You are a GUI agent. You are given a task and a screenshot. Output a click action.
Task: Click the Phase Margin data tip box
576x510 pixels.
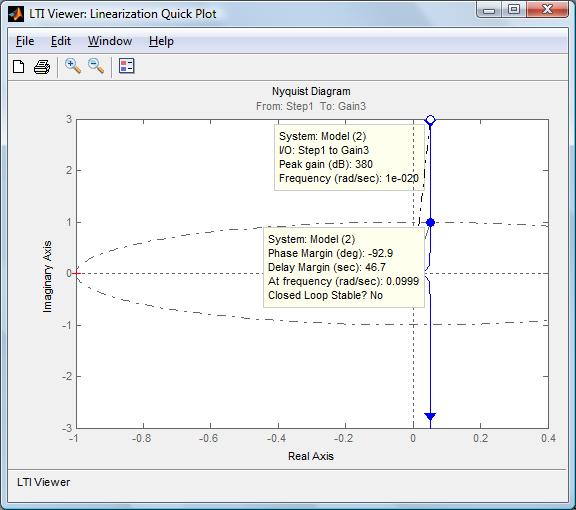click(344, 267)
